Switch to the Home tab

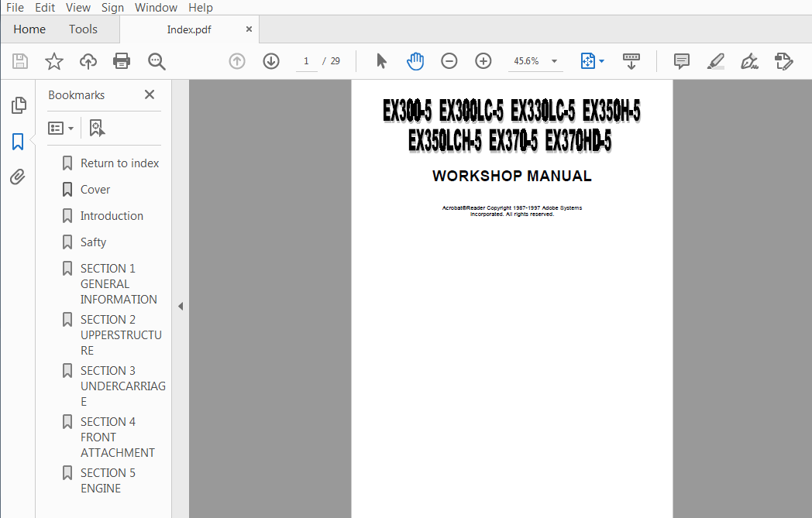coord(29,29)
